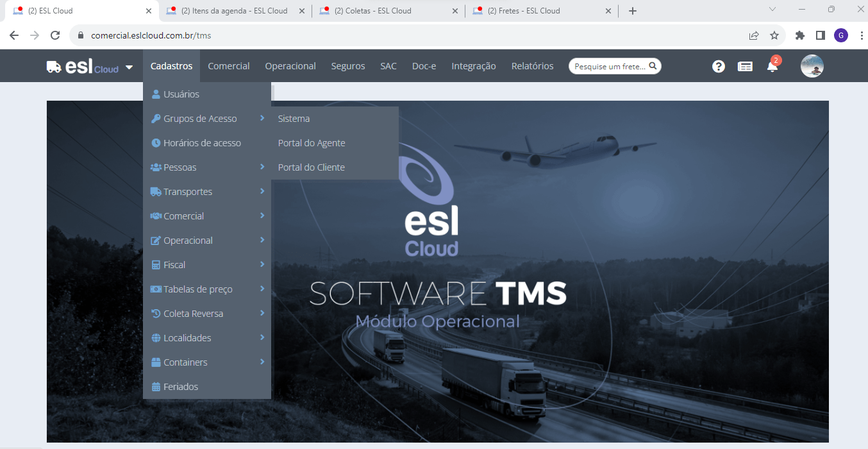This screenshot has height=449, width=868.
Task: Open the Integração menu
Action: coord(474,66)
